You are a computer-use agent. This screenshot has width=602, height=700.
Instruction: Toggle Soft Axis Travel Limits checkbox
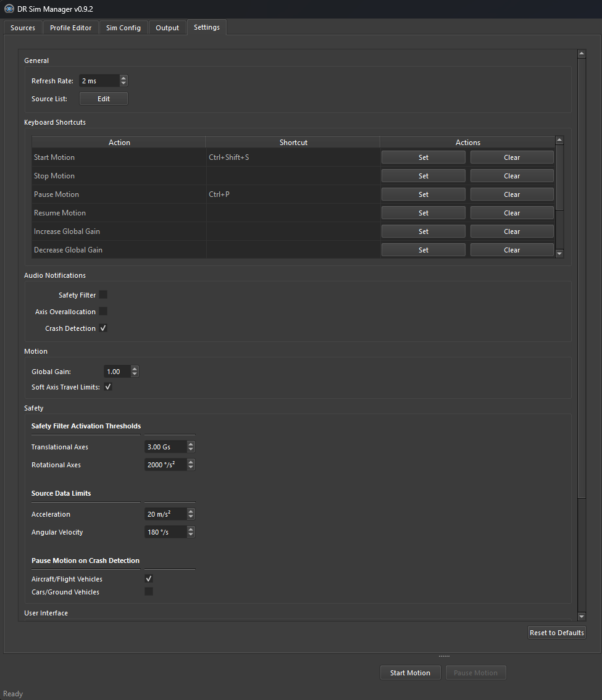[x=108, y=386]
